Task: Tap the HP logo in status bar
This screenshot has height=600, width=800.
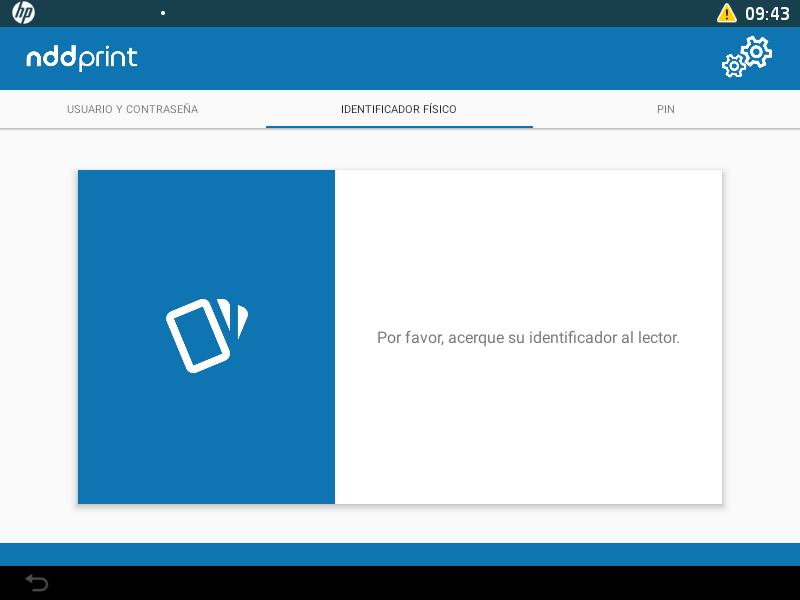Action: click(23, 13)
